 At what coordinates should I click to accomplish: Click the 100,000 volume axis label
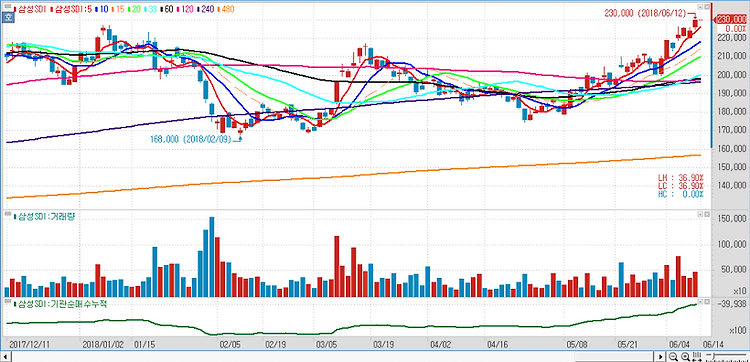[732, 245]
